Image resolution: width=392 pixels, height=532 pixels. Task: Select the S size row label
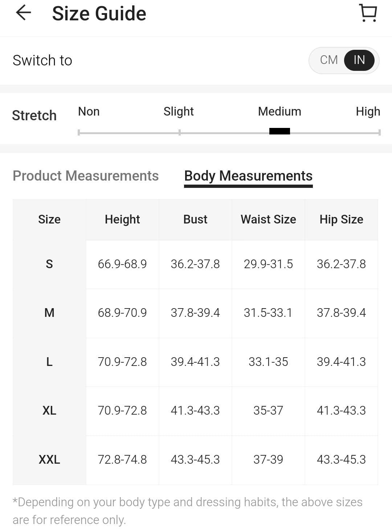[x=49, y=264]
